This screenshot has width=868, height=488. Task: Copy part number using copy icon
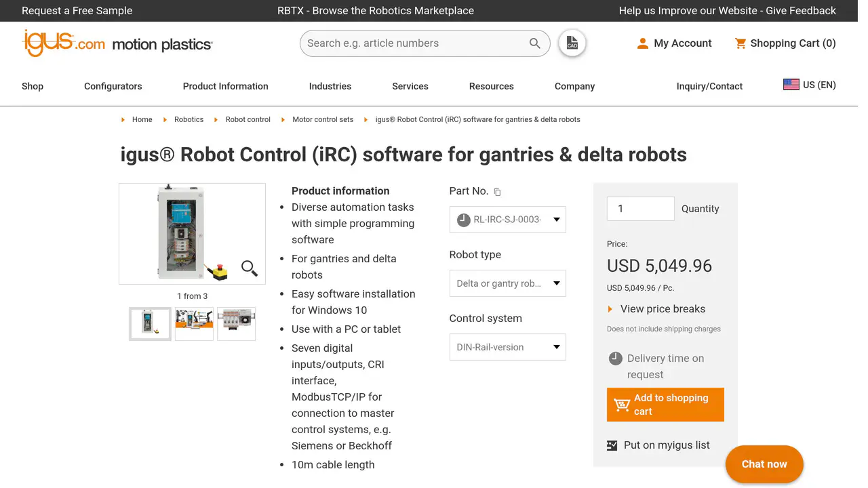click(497, 192)
